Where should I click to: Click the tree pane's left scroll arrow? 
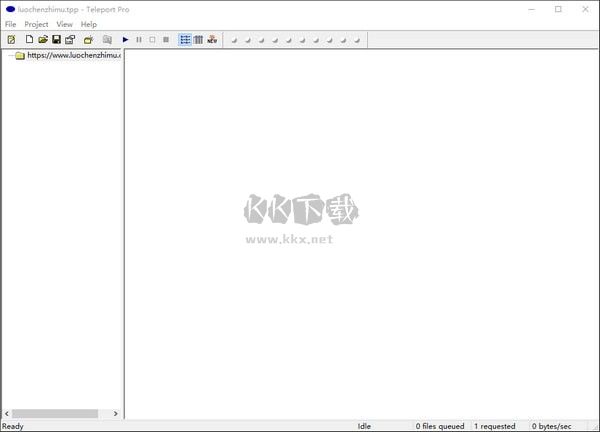pyautogui.click(x=7, y=414)
